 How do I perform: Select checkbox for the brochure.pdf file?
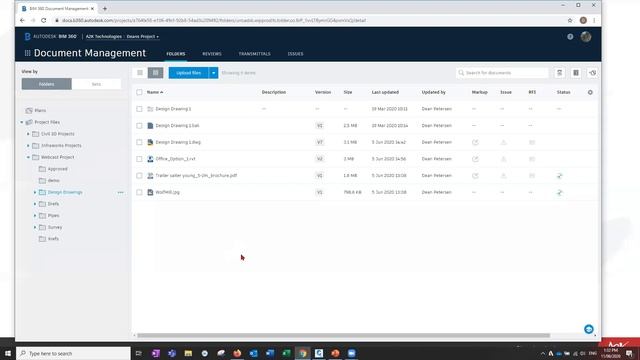139,176
